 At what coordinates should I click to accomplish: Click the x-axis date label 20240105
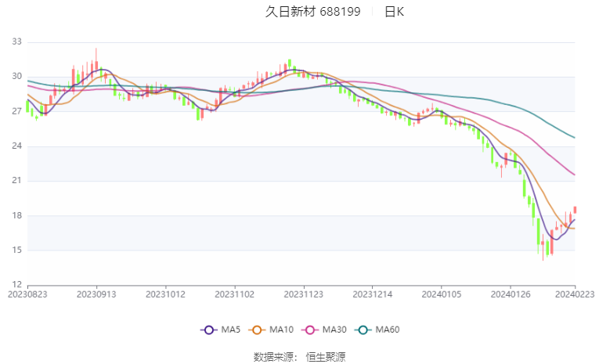coord(442,294)
